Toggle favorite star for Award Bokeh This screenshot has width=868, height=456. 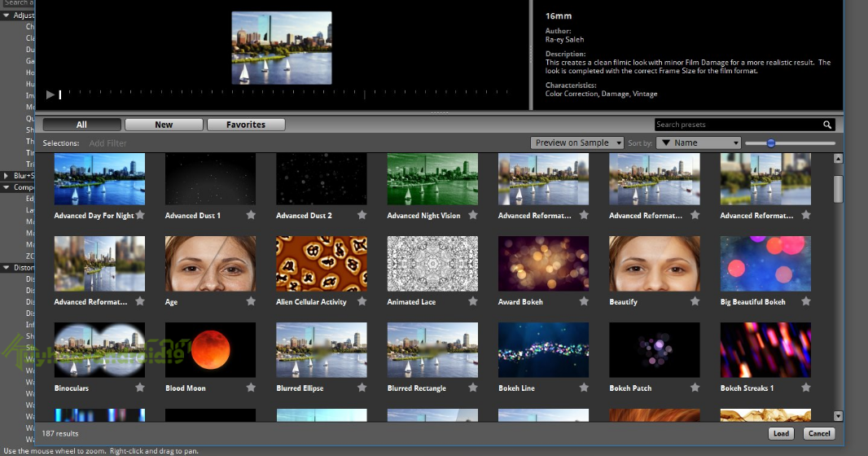point(584,301)
